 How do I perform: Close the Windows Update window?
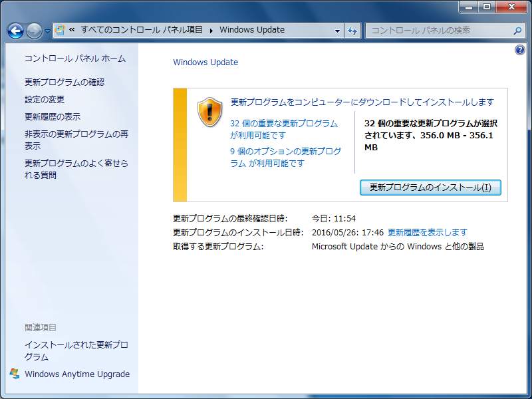pos(511,7)
